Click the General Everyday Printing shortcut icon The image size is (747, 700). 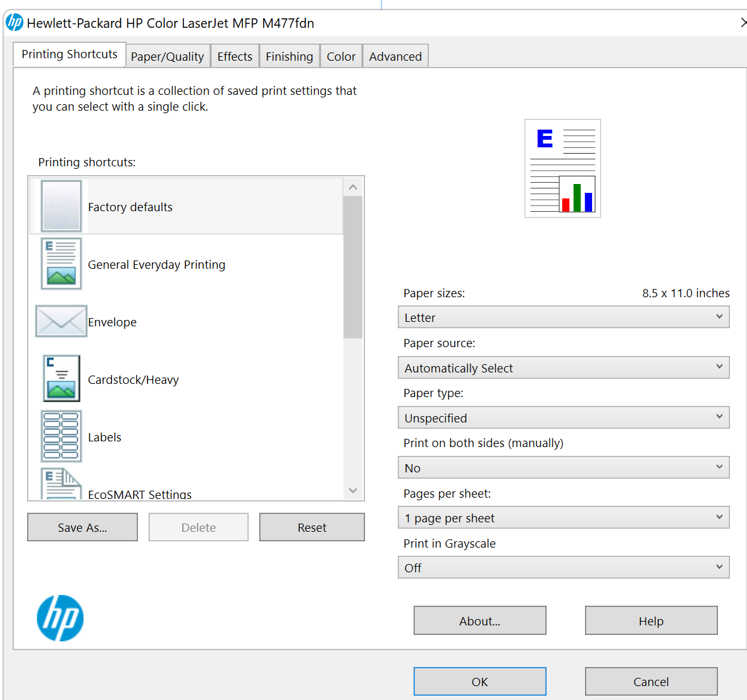tap(61, 264)
